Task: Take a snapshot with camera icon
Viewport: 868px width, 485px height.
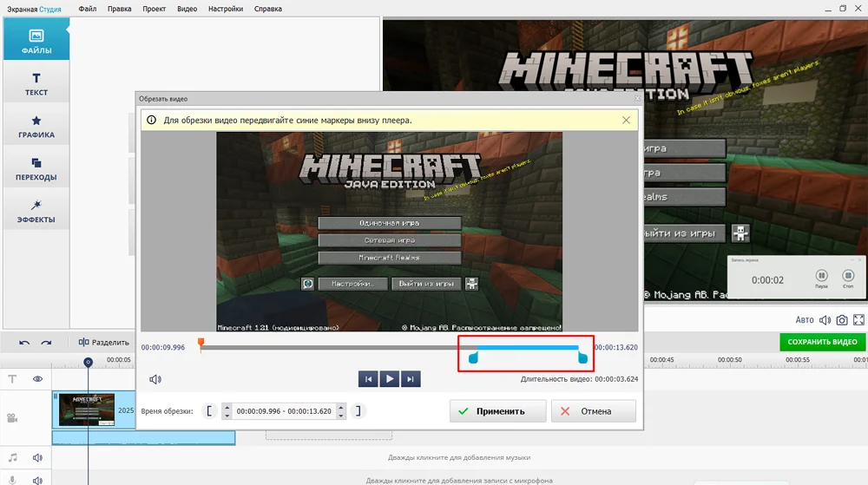Action: (x=841, y=320)
